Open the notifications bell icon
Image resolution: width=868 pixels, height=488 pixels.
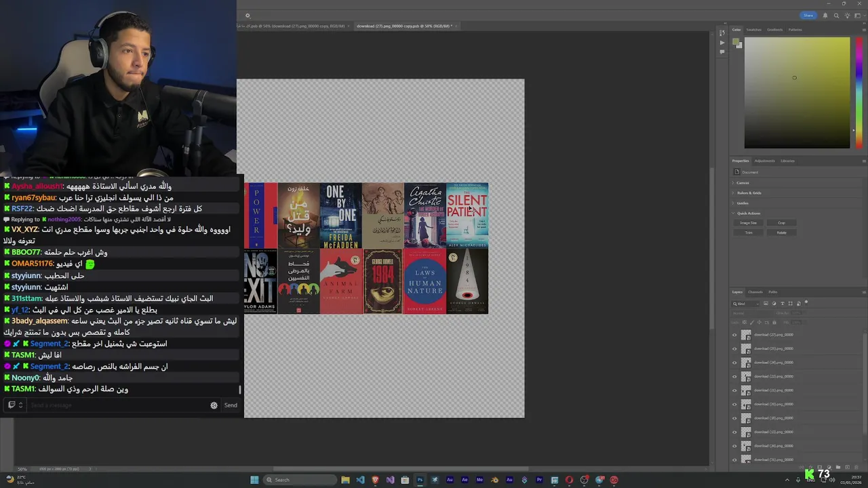coord(825,16)
